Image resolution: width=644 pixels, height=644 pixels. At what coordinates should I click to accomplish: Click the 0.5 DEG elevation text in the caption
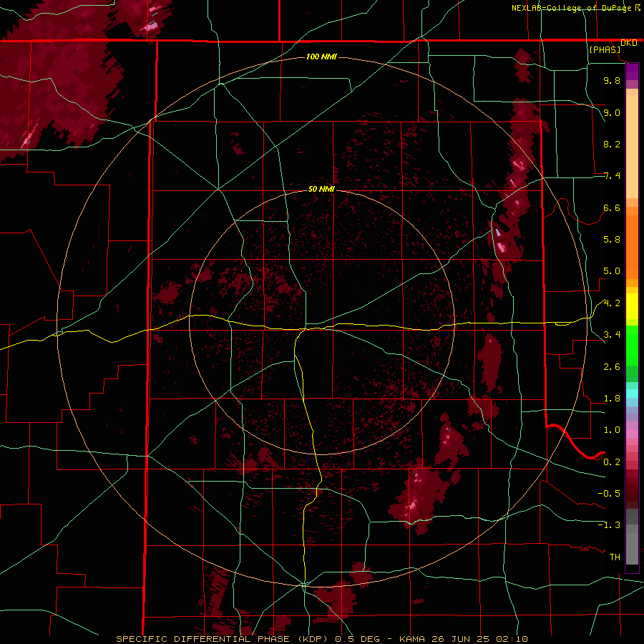[x=356, y=639]
